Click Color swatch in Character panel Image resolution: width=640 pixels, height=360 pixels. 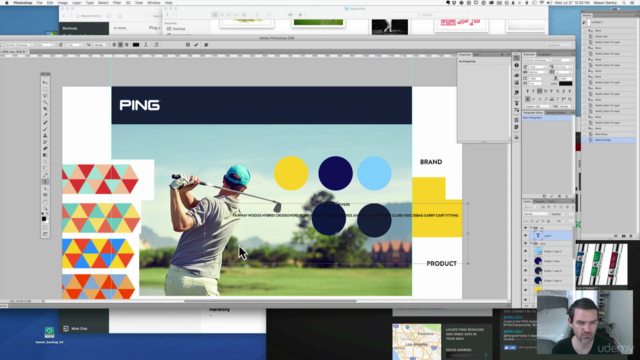click(565, 83)
